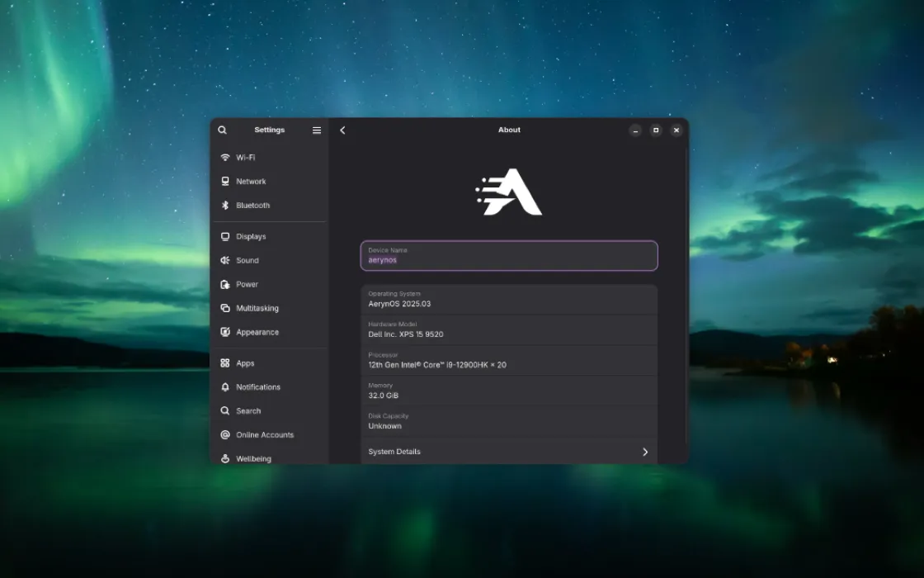Click the Appearance icon in the sidebar
Viewport: 924px width, 578px height.
pyautogui.click(x=225, y=332)
